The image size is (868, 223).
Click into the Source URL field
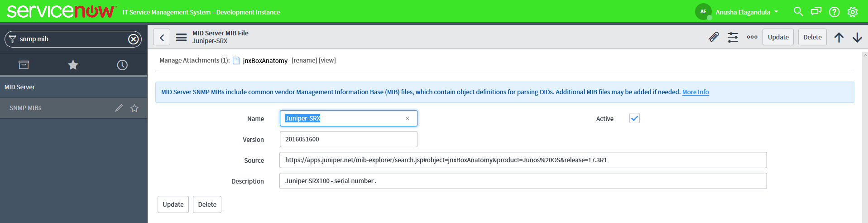pyautogui.click(x=523, y=160)
